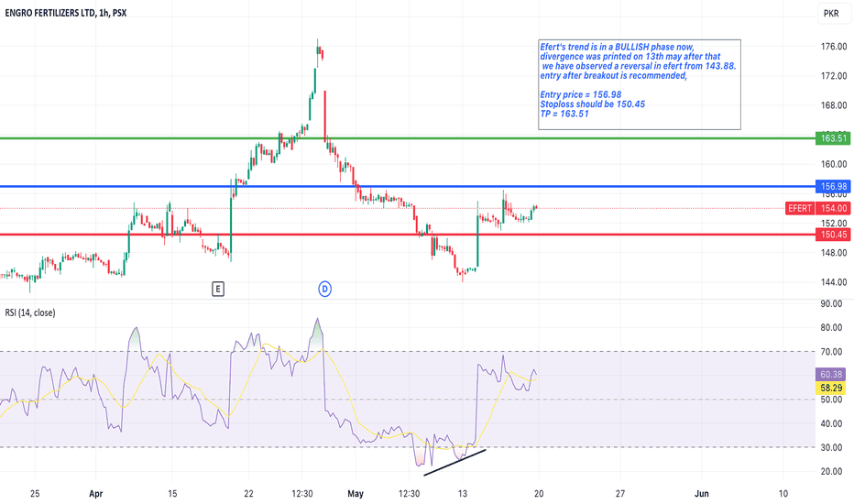Select the text annotation with Entry price

pos(640,84)
